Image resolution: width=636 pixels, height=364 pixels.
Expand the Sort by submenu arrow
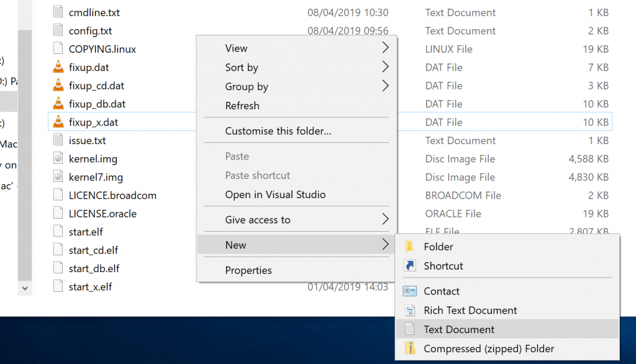click(385, 67)
